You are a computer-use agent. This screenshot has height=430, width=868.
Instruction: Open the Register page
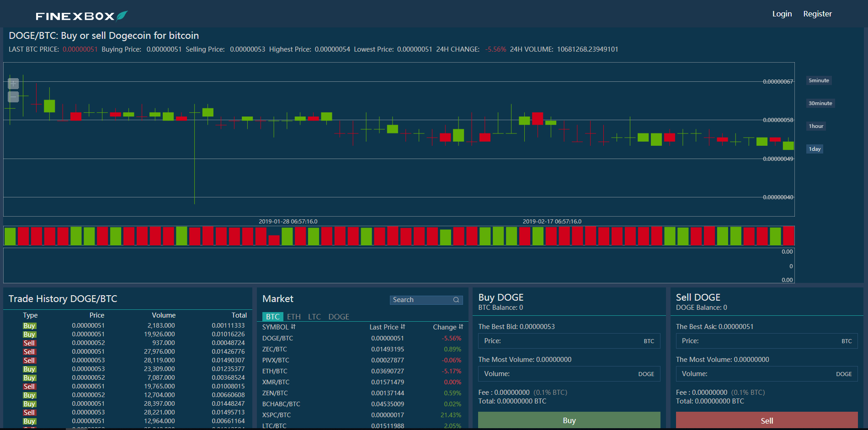(817, 14)
